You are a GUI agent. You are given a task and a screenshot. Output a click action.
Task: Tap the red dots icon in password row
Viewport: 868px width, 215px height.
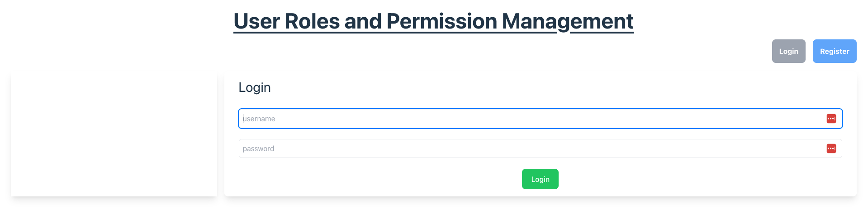point(831,148)
